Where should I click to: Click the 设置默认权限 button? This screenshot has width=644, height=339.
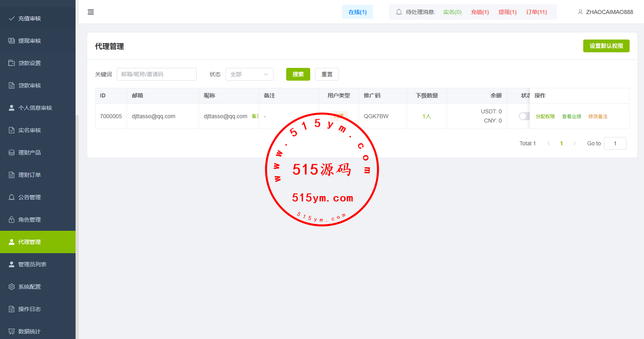[x=606, y=46]
